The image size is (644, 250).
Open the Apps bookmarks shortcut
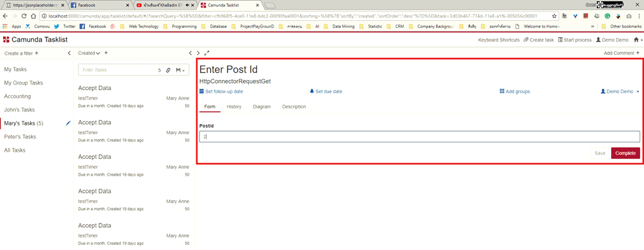(12, 26)
